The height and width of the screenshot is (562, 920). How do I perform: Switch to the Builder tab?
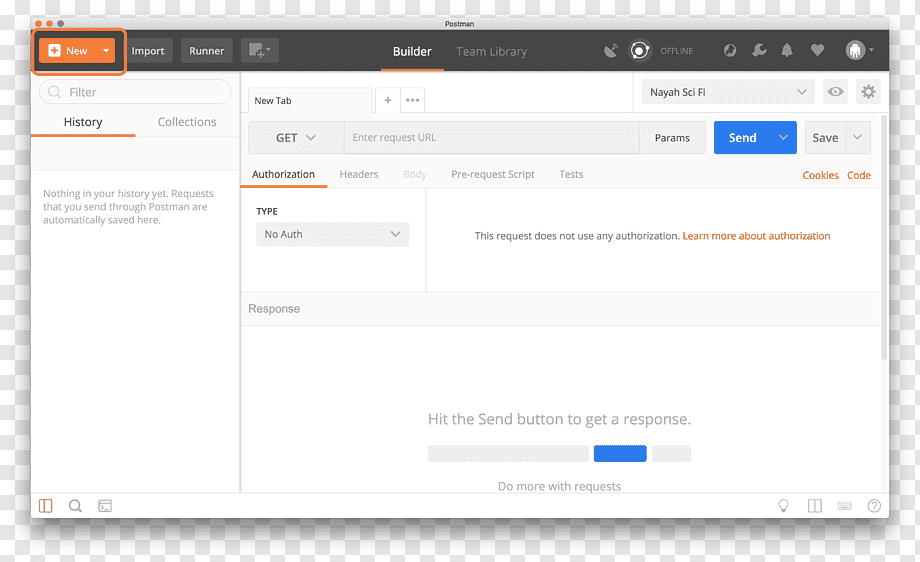click(412, 52)
